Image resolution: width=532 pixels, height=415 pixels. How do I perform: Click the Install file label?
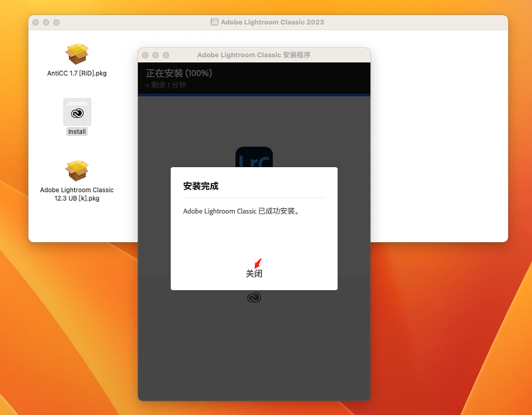[77, 131]
